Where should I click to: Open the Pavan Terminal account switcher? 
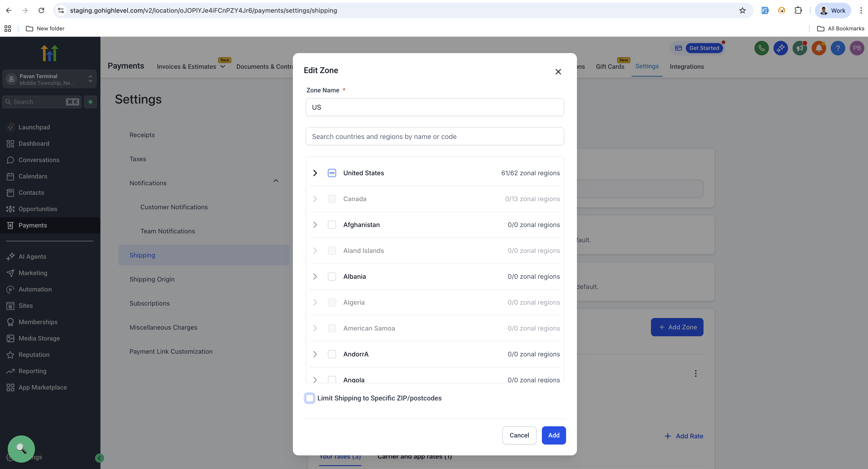(x=49, y=79)
